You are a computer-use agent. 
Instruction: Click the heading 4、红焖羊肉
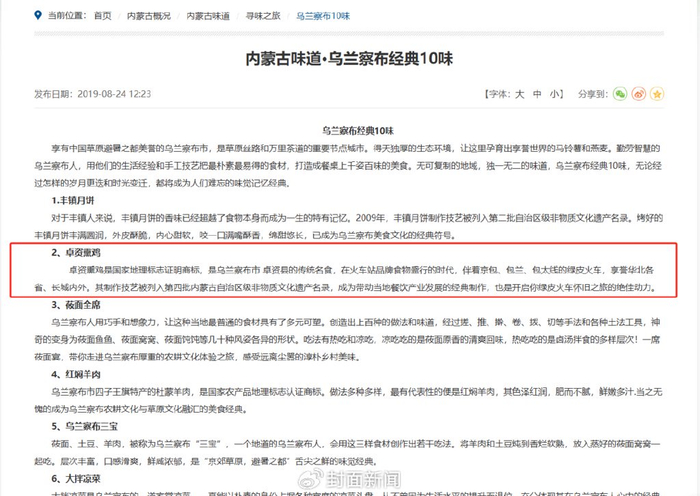(76, 374)
